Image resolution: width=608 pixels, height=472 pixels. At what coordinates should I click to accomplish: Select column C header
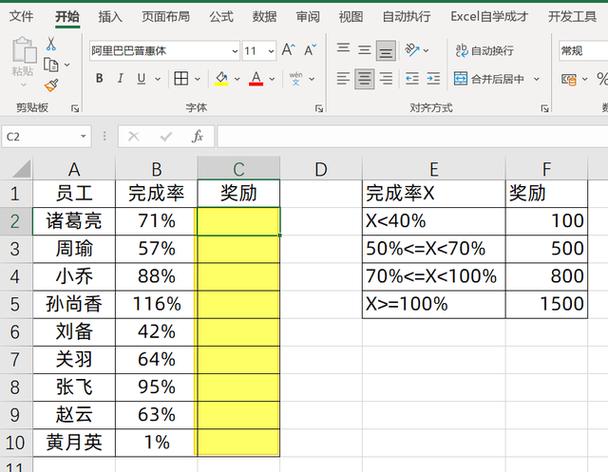pos(238,169)
